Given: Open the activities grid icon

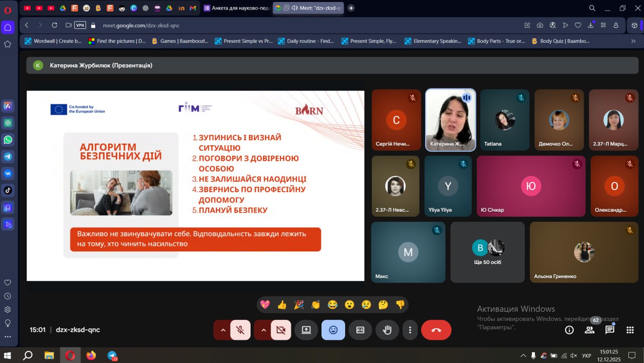Looking at the screenshot, I should pos(630,330).
